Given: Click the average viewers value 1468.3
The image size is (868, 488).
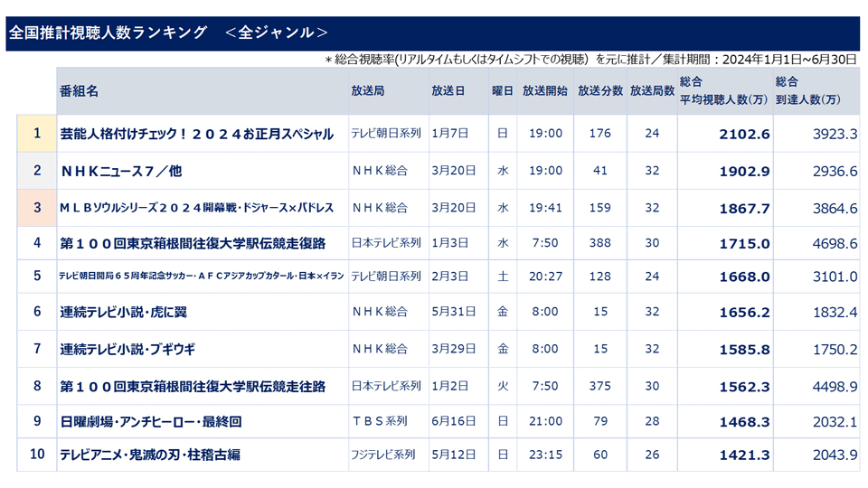Looking at the screenshot, I should [744, 422].
